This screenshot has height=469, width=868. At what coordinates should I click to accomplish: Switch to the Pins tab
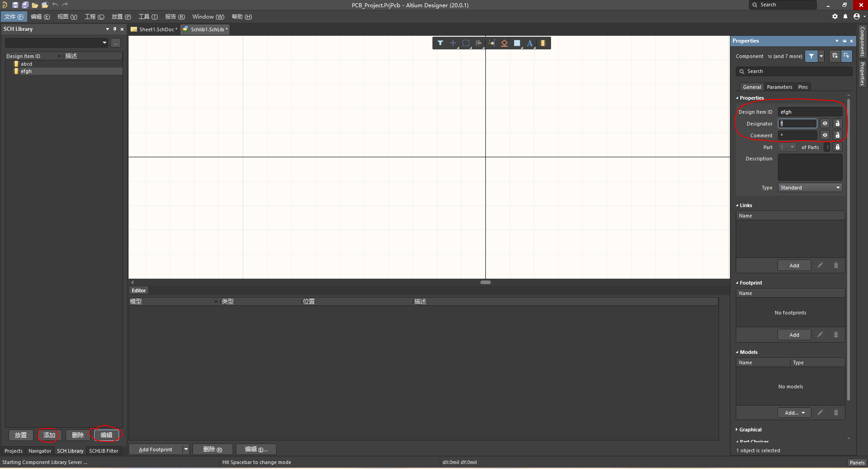[x=803, y=87]
